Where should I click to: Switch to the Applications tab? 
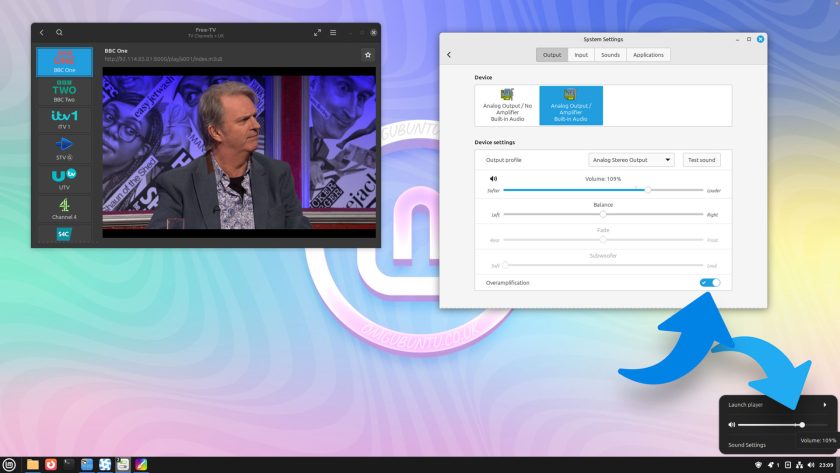(x=648, y=55)
